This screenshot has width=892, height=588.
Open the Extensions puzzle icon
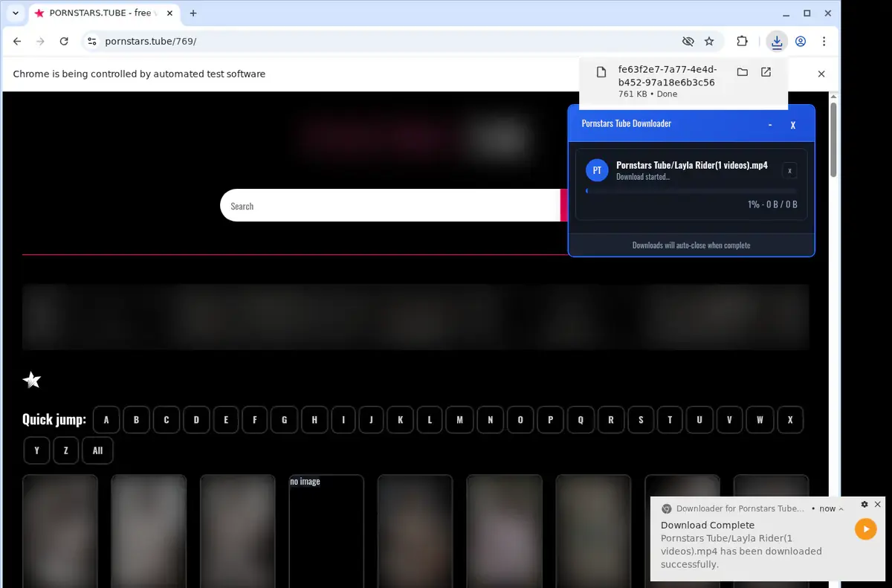(x=742, y=42)
